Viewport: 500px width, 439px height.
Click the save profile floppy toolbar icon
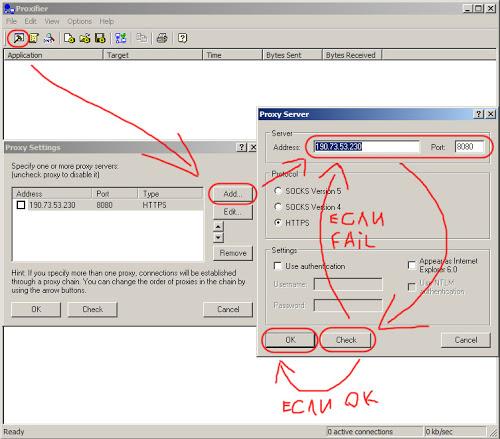point(100,38)
